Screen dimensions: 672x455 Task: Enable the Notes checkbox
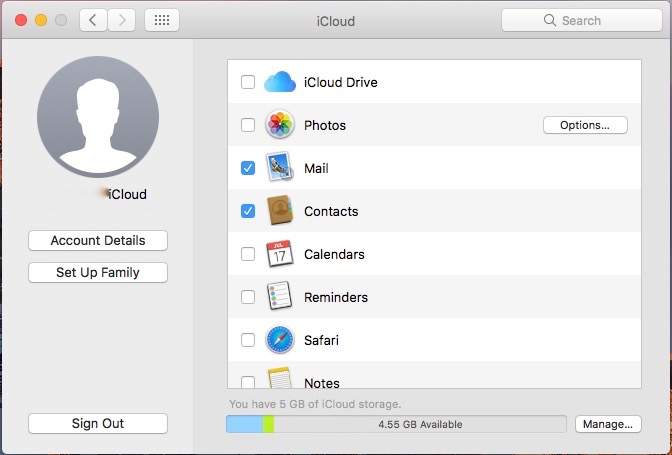248,382
